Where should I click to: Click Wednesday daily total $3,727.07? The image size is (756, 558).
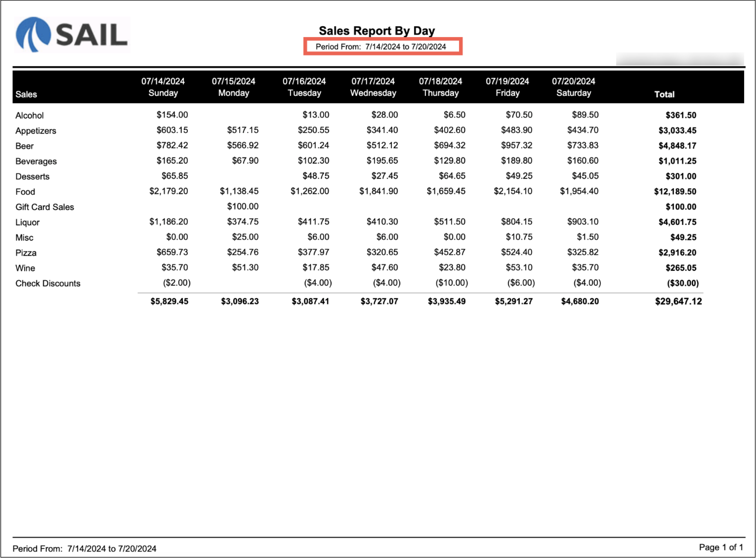point(379,301)
